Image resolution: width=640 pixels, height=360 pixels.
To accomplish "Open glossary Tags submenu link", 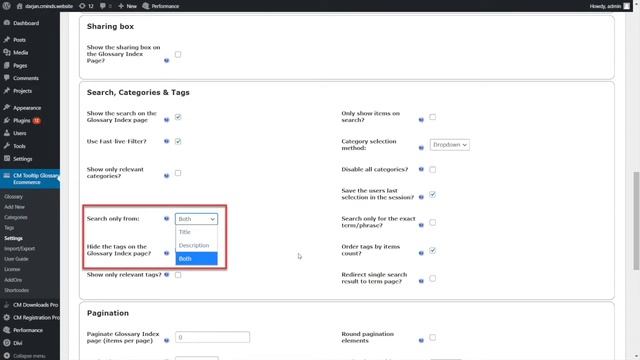I will point(9,228).
